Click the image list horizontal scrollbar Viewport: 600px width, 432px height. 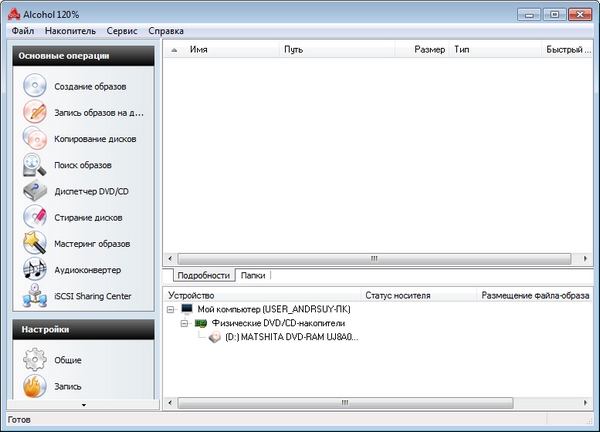(374, 258)
